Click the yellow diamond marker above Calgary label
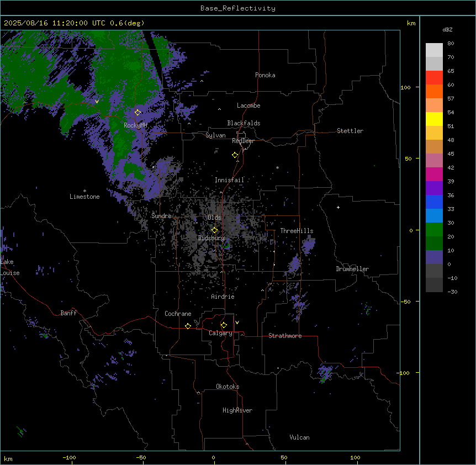This screenshot has width=476, height=465. click(x=224, y=325)
